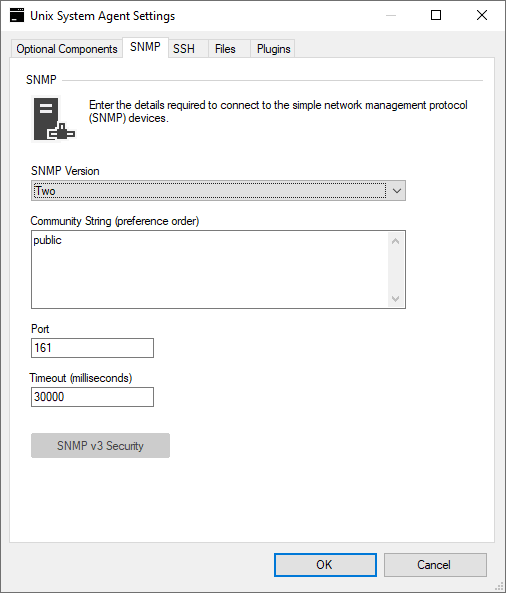Click the scroll up arrow in Community String box
This screenshot has height=593, width=506.
coord(396,241)
